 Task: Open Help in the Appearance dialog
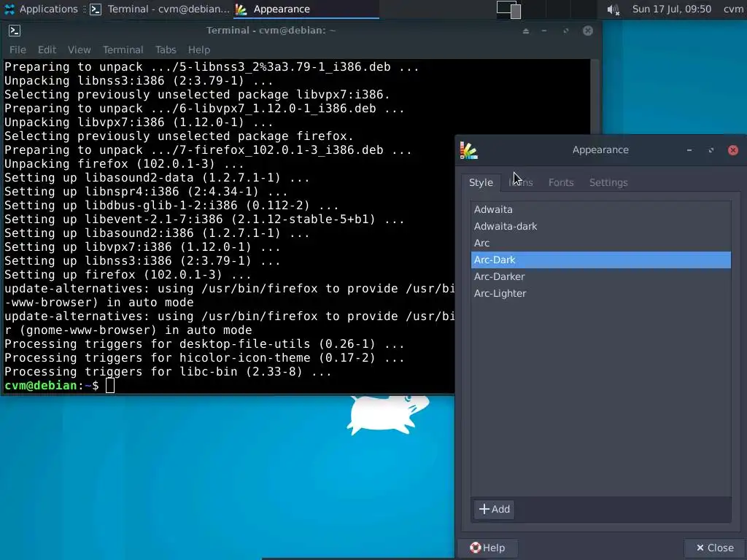(x=487, y=548)
